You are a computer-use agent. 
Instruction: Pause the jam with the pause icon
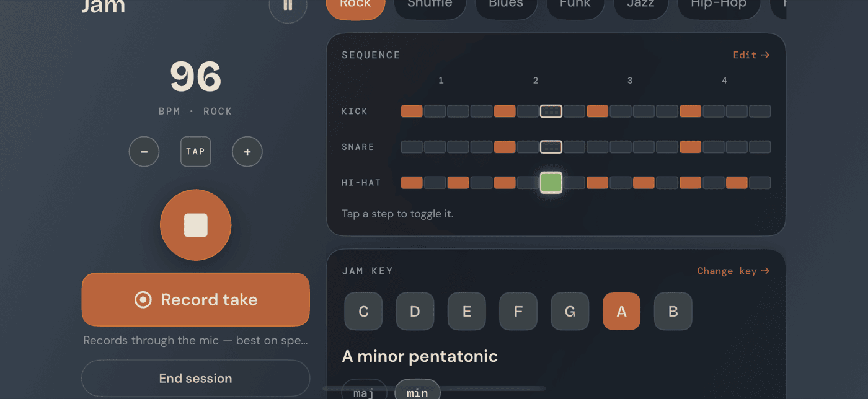(288, 6)
